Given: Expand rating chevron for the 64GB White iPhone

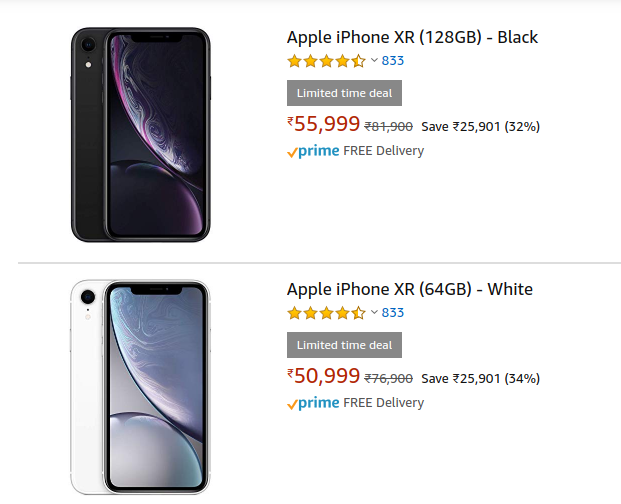Looking at the screenshot, I should click(374, 312).
